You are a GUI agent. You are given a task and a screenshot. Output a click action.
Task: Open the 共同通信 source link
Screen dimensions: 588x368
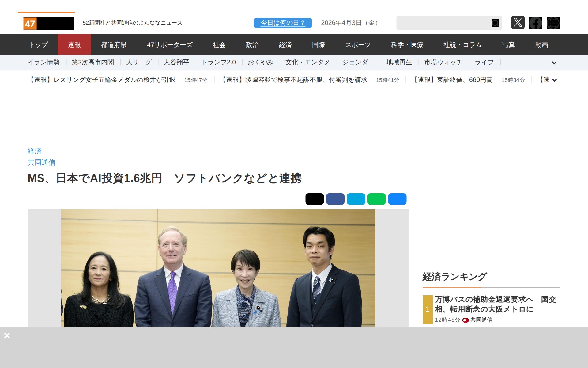tap(42, 163)
